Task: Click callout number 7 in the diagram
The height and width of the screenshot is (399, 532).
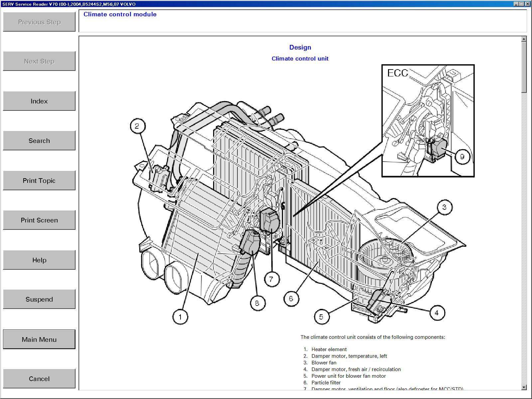Action: click(271, 279)
